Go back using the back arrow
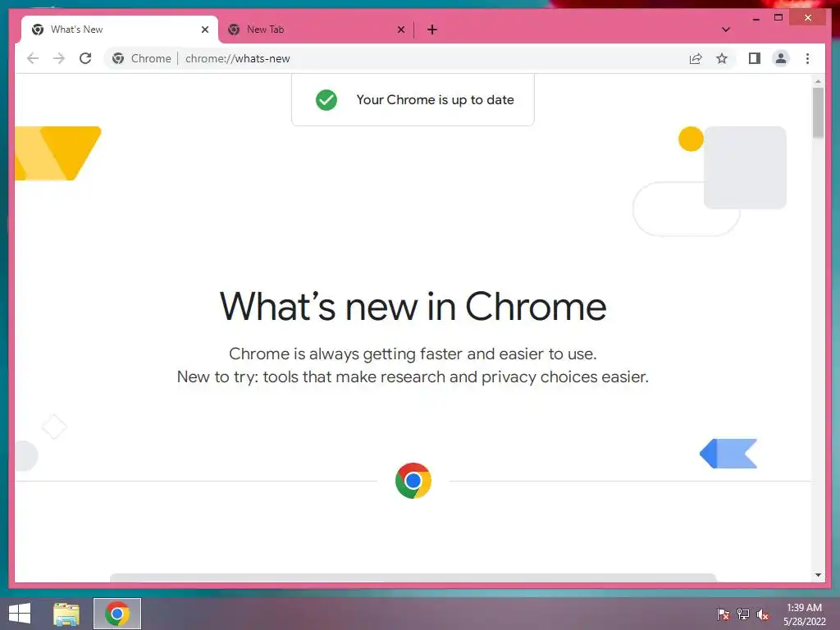840x630 pixels. (33, 58)
